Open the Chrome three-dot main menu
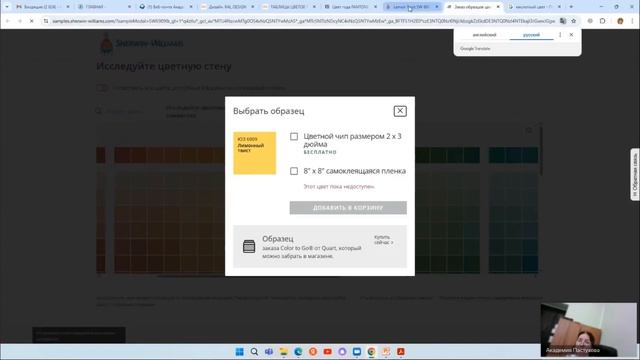Image resolution: width=640 pixels, height=360 pixels. click(632, 21)
